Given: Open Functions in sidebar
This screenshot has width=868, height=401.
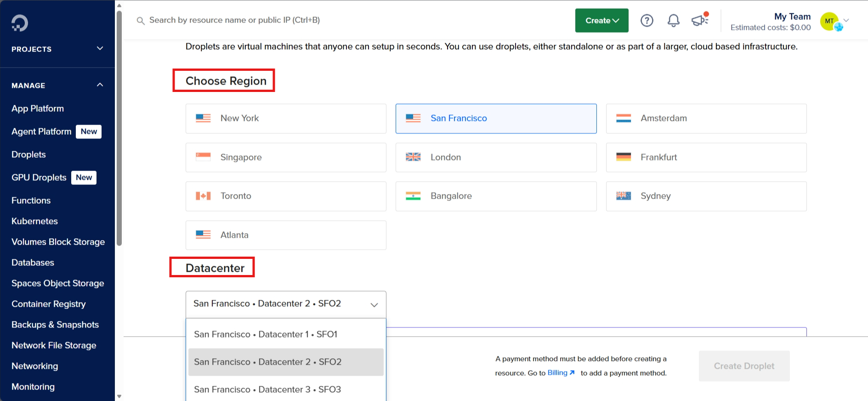Looking at the screenshot, I should point(31,200).
